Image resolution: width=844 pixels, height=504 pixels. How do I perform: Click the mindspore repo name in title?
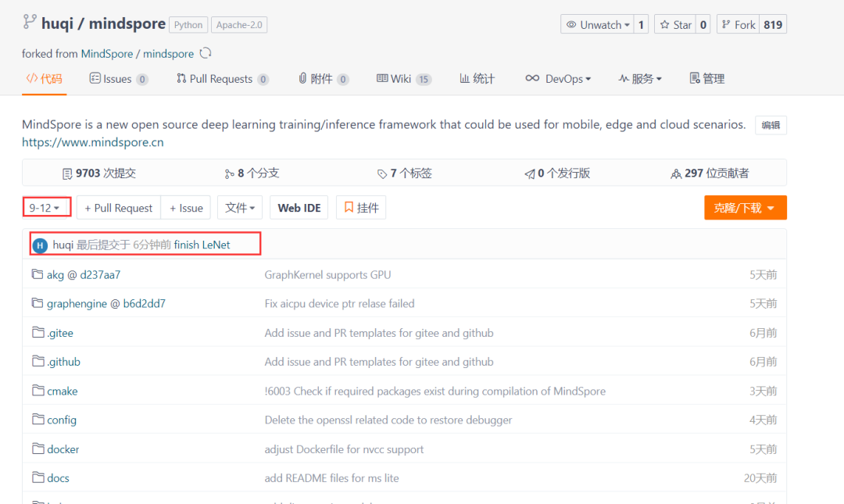[127, 23]
